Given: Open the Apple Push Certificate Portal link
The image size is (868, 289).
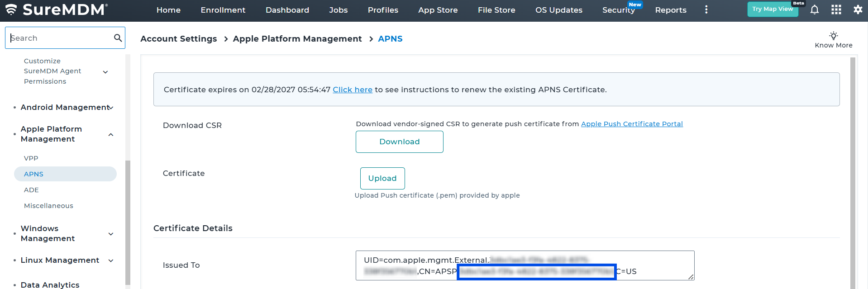Looking at the screenshot, I should click(x=631, y=124).
